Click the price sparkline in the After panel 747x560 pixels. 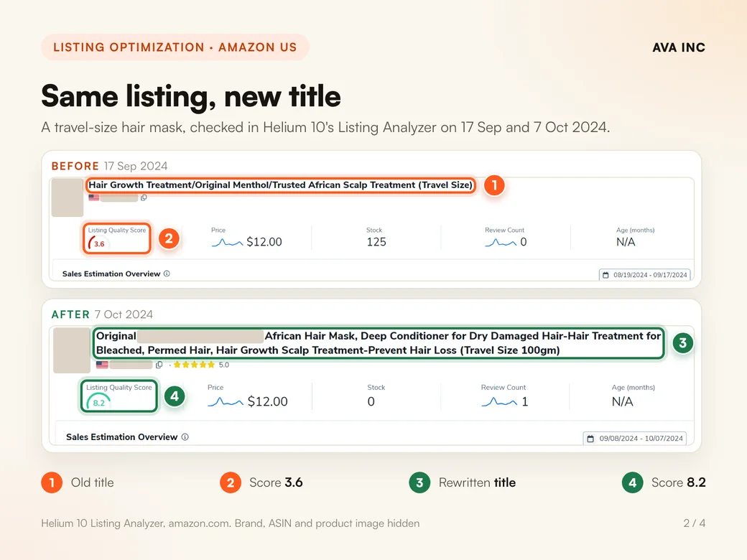(x=226, y=402)
